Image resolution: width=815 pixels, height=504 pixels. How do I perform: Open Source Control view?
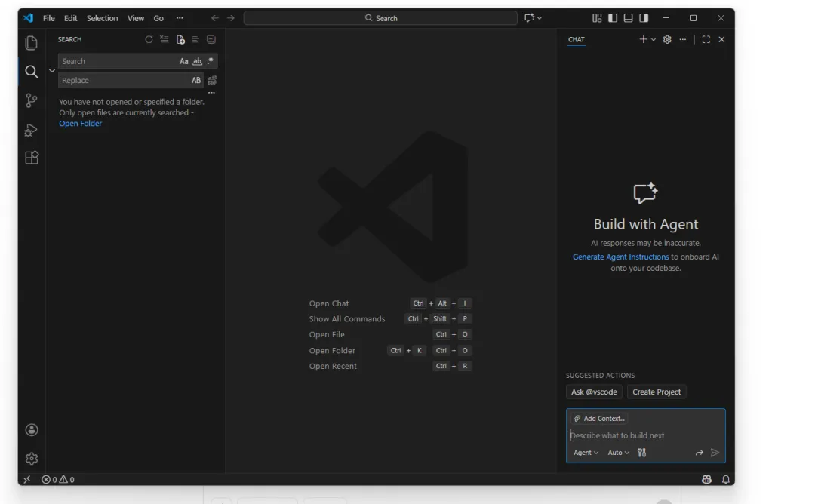31,100
